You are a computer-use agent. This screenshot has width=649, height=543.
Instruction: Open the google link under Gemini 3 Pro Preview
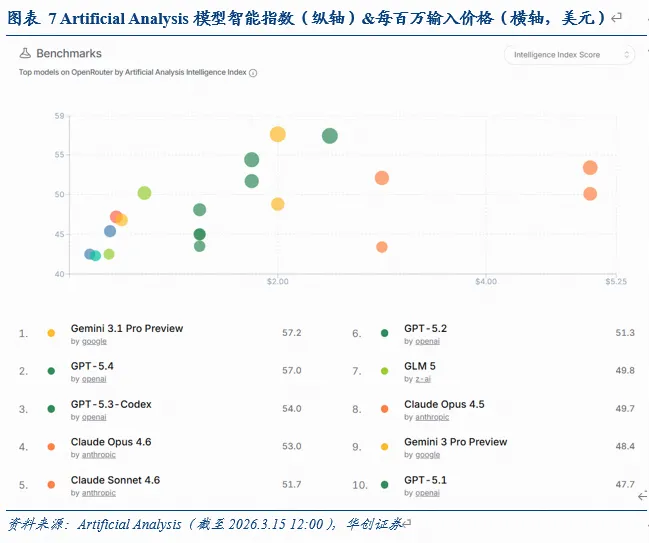click(x=428, y=455)
